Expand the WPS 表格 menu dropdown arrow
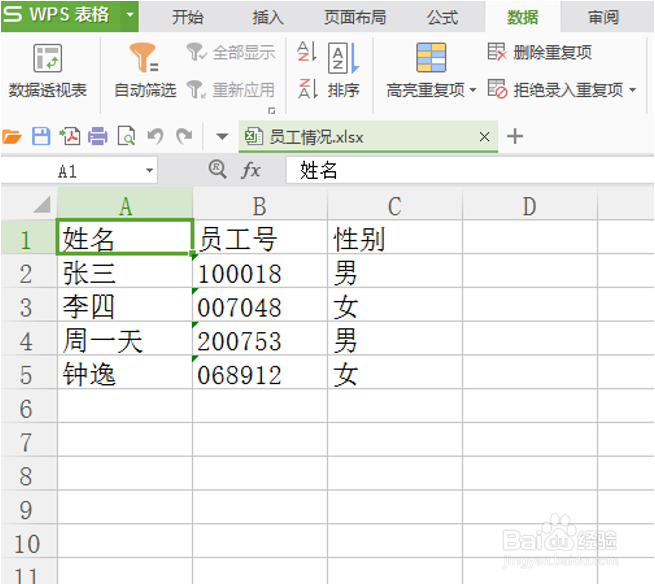This screenshot has height=584, width=655. pyautogui.click(x=130, y=16)
